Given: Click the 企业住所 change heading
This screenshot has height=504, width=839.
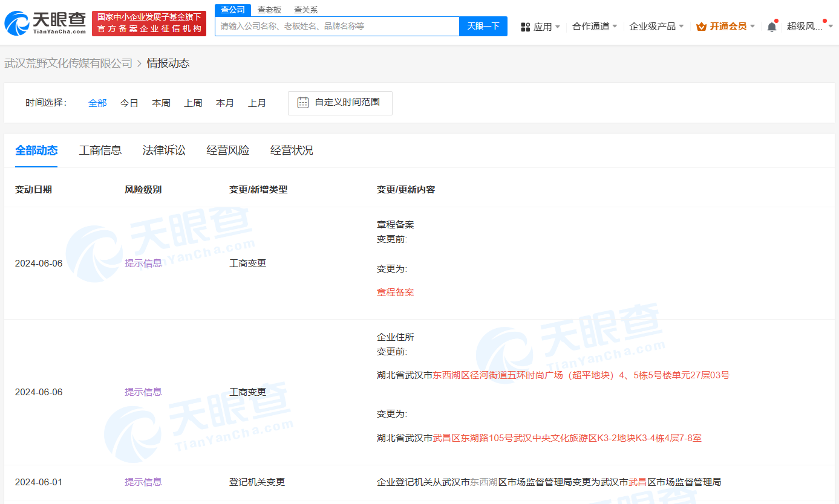Looking at the screenshot, I should (396, 337).
